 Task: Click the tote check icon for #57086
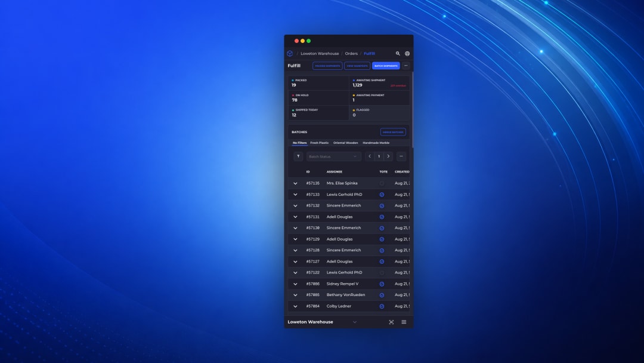pos(382,284)
